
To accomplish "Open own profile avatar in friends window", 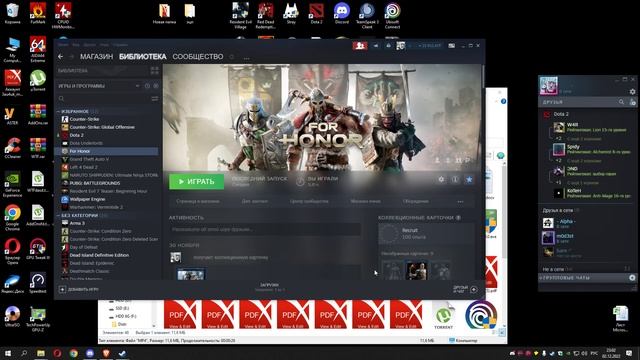I will (x=549, y=86).
